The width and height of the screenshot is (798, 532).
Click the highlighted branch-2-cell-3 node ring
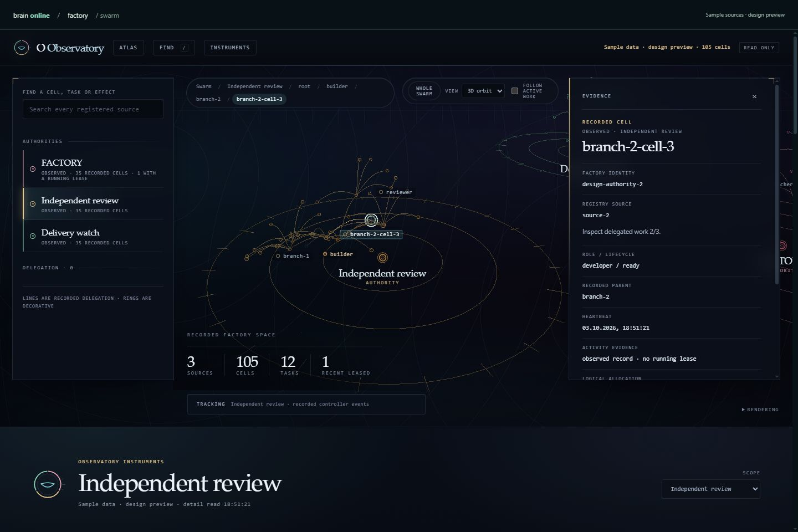pos(371,220)
